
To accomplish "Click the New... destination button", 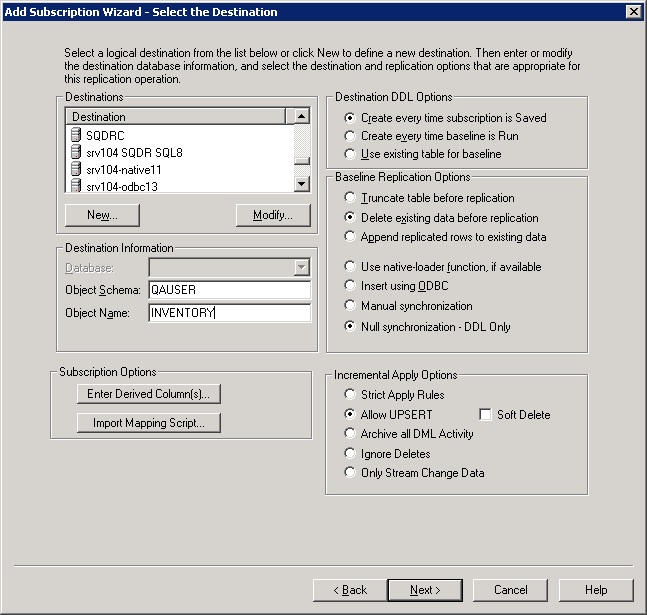I will tap(102, 215).
